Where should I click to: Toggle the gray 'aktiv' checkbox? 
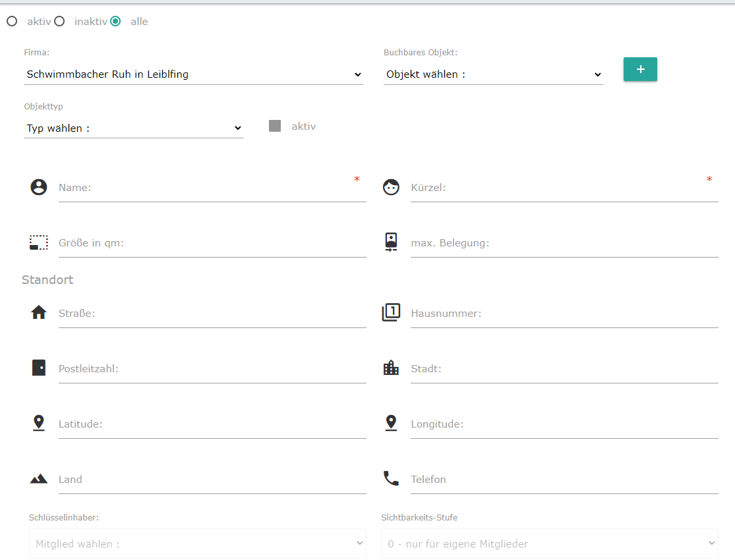click(275, 126)
